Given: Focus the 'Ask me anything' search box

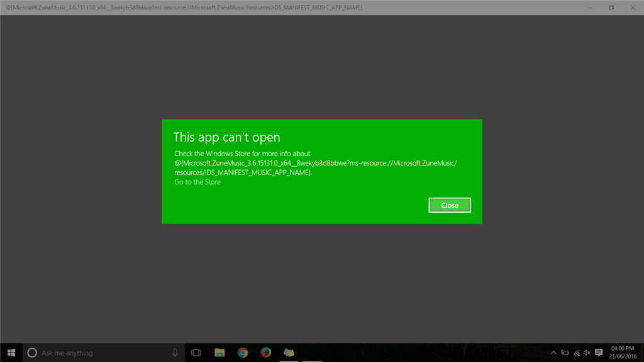Looking at the screenshot, I should coord(103,353).
